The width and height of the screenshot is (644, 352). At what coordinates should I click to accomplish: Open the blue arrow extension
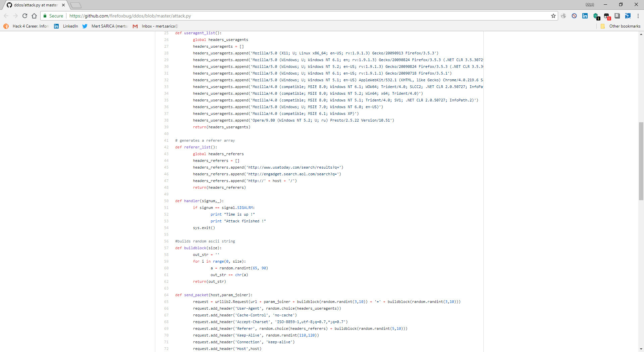(628, 16)
